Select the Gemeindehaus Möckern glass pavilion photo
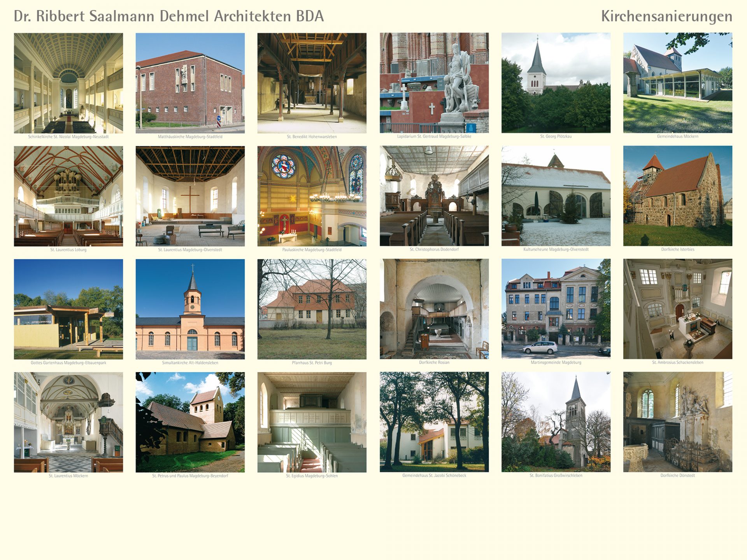 pyautogui.click(x=677, y=83)
